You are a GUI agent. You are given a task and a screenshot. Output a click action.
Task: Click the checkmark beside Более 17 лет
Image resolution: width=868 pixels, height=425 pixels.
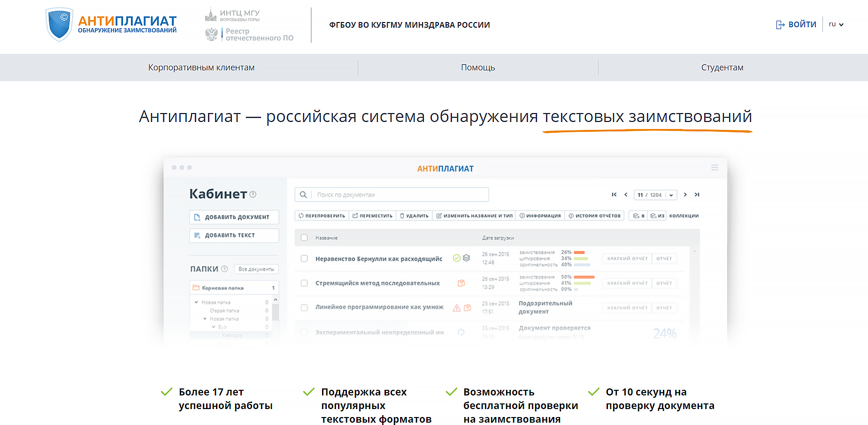(x=167, y=392)
